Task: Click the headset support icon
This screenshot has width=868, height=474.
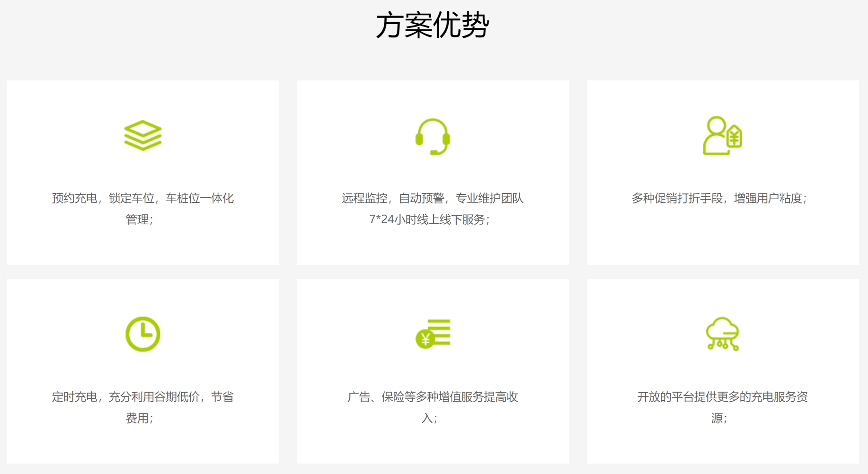Action: point(433,137)
